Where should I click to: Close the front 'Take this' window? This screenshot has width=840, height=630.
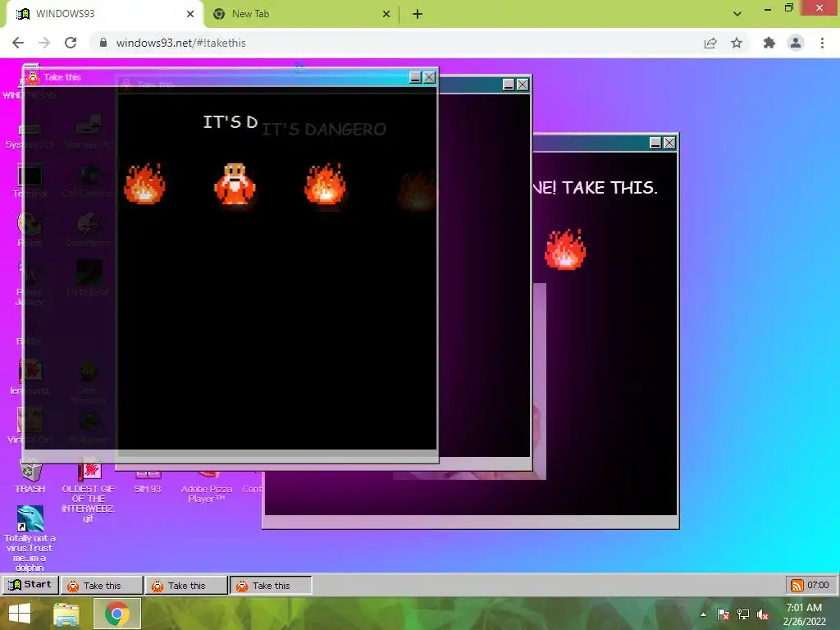pyautogui.click(x=429, y=78)
